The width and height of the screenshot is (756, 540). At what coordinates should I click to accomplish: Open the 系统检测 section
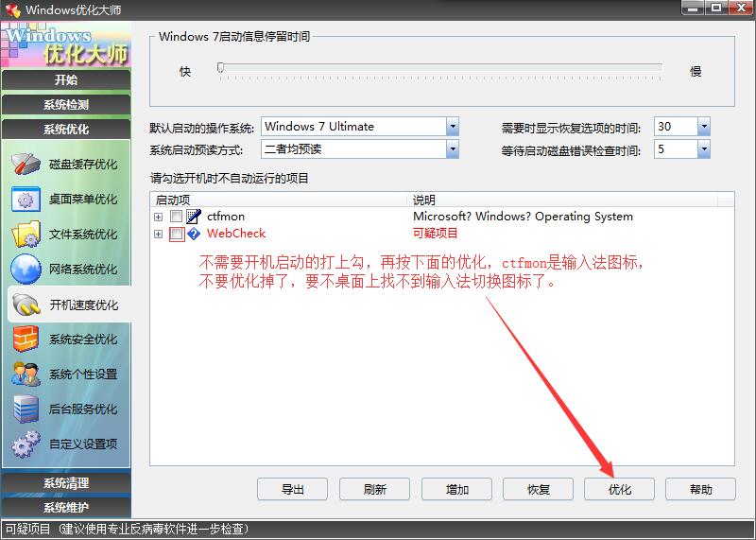click(66, 105)
